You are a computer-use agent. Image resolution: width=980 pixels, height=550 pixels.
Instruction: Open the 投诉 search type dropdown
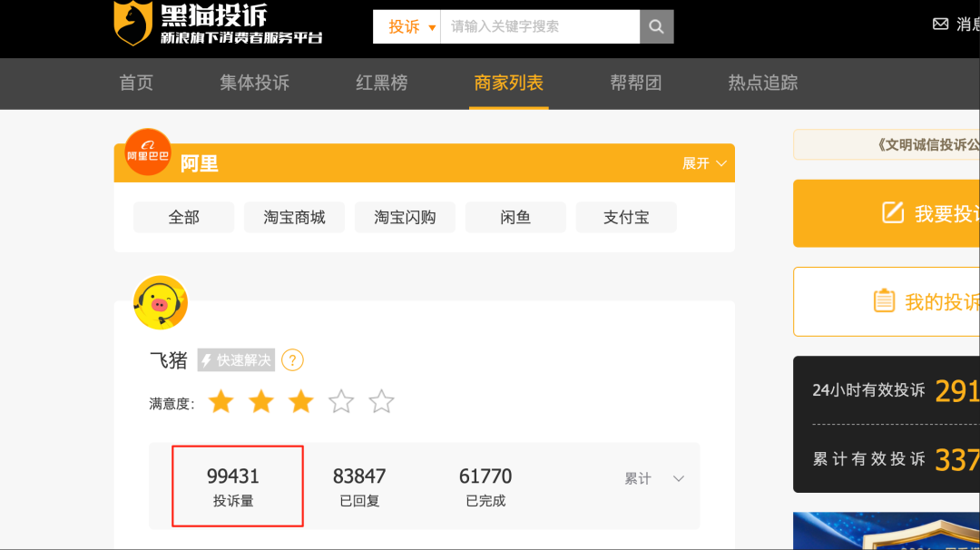[407, 27]
